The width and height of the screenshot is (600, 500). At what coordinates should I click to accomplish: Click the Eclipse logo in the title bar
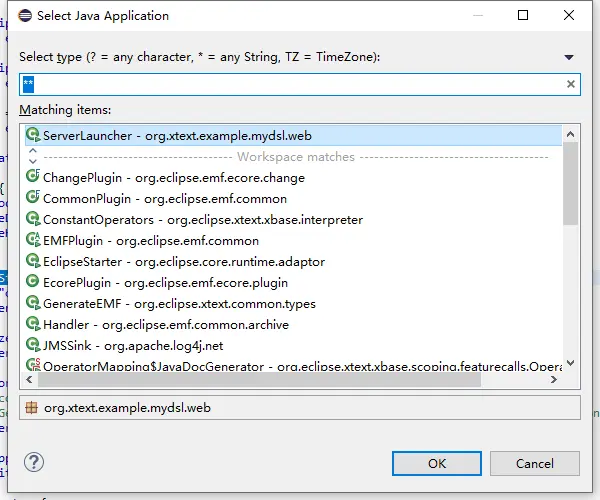tap(25, 16)
